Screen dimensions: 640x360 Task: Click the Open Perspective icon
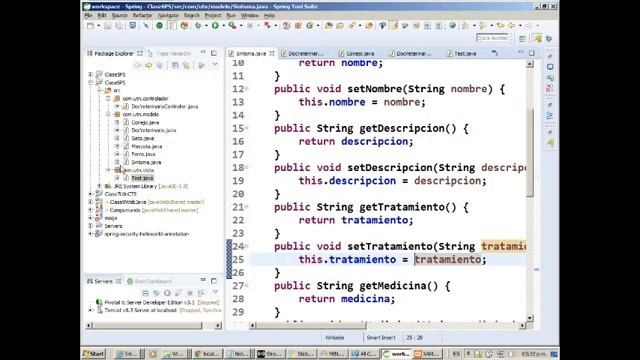(x=522, y=38)
